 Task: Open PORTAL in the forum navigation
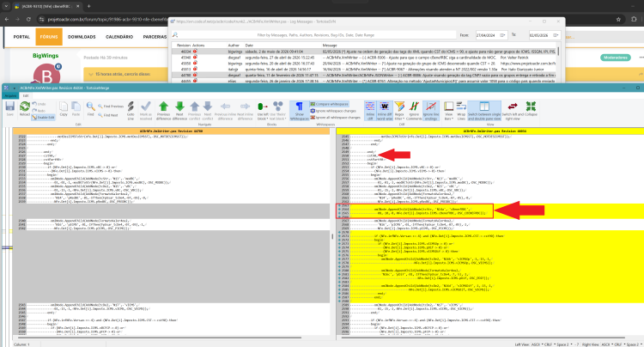21,37
